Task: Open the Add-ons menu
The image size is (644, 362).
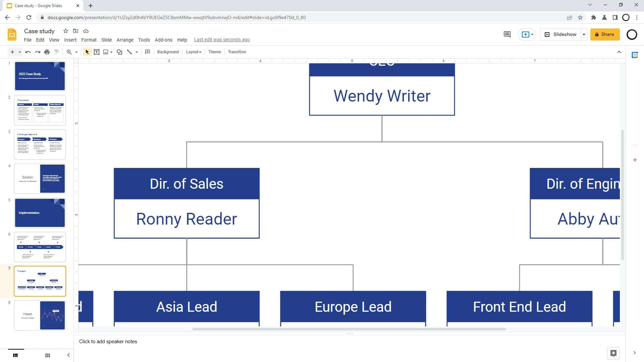Action: [164, 40]
